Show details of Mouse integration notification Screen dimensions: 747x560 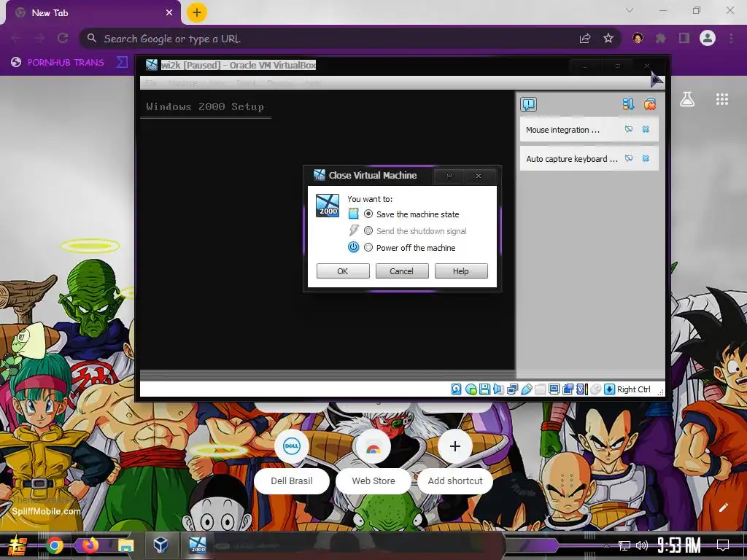[x=629, y=129]
